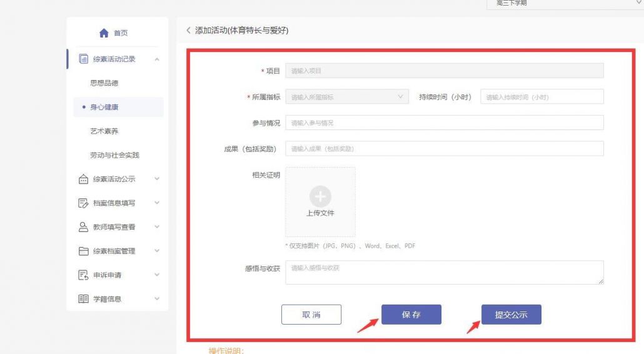Expand the 综素活动公示 chevron
Viewport: 644px width, 354px height.
point(157,179)
